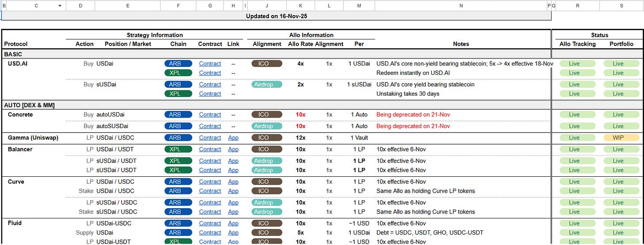The image size is (644, 245).
Task: Click the XPL chain chip for Balancer USDai / USDT
Action: click(x=178, y=149)
